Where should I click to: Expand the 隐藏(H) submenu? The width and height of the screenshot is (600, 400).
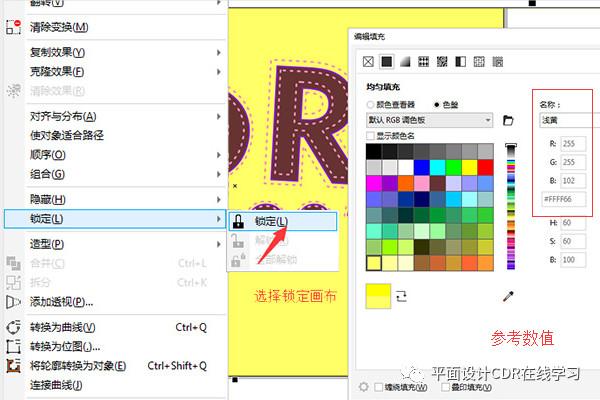tap(218, 199)
